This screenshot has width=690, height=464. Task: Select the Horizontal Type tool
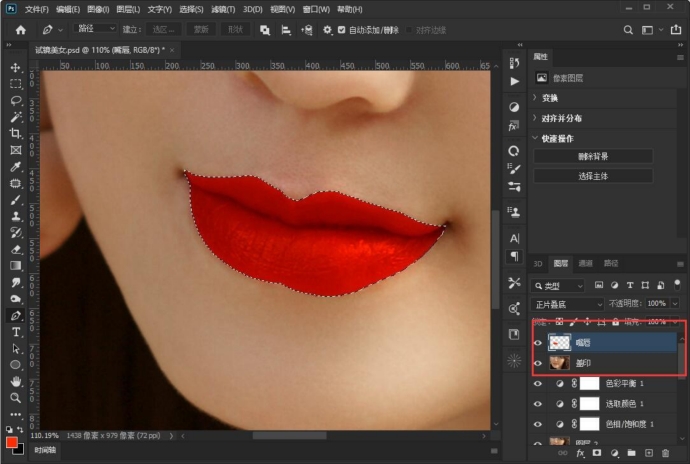pyautogui.click(x=16, y=332)
